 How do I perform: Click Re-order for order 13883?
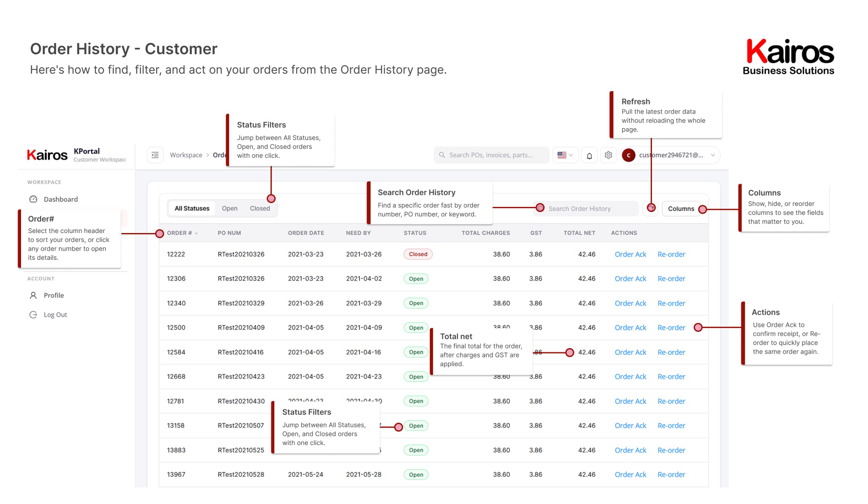point(671,450)
